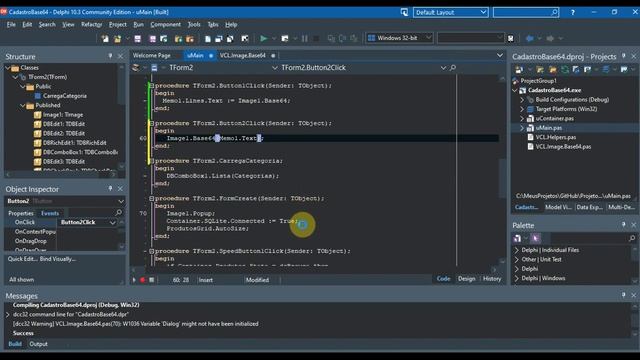The width and height of the screenshot is (640, 360).
Task: Click the Save All toolbar icon
Action: [x=152, y=38]
